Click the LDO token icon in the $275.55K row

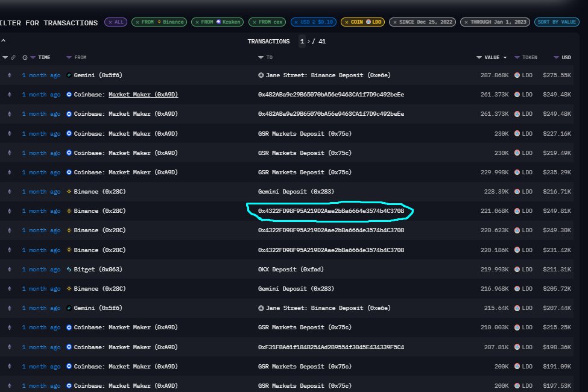click(517, 75)
